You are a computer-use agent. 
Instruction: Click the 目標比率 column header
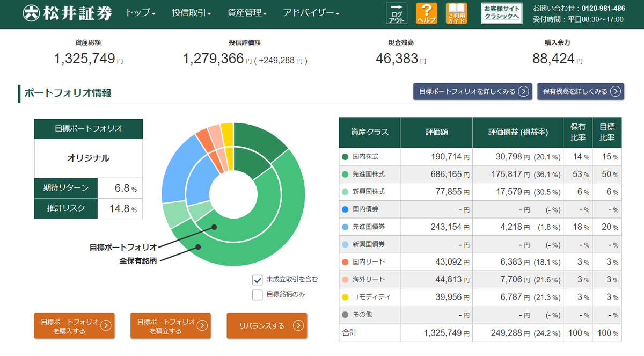coord(607,133)
